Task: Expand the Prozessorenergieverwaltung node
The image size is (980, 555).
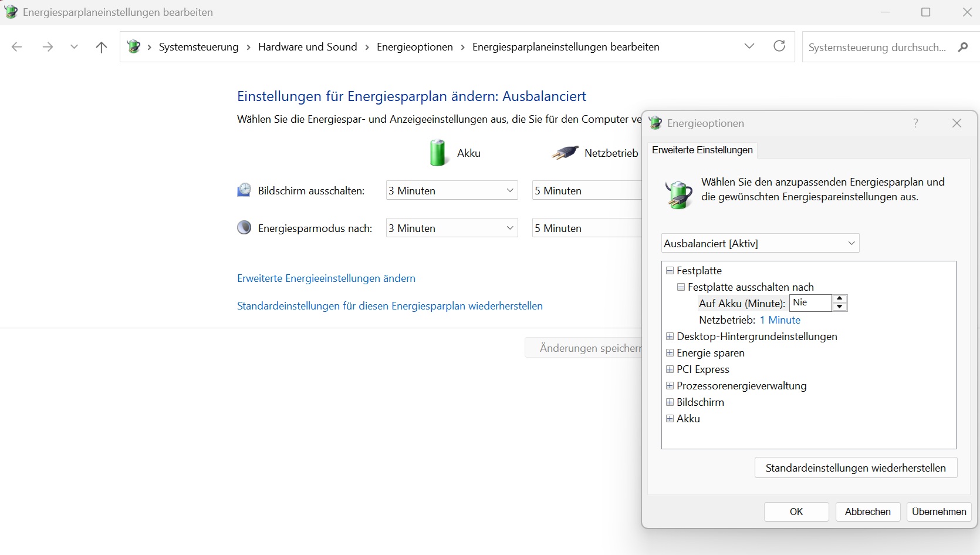Action: click(670, 386)
